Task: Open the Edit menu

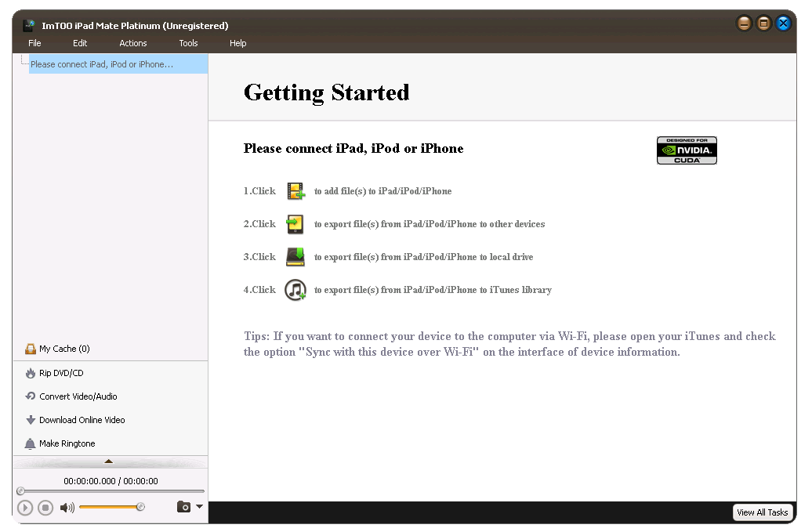Action: click(x=80, y=43)
